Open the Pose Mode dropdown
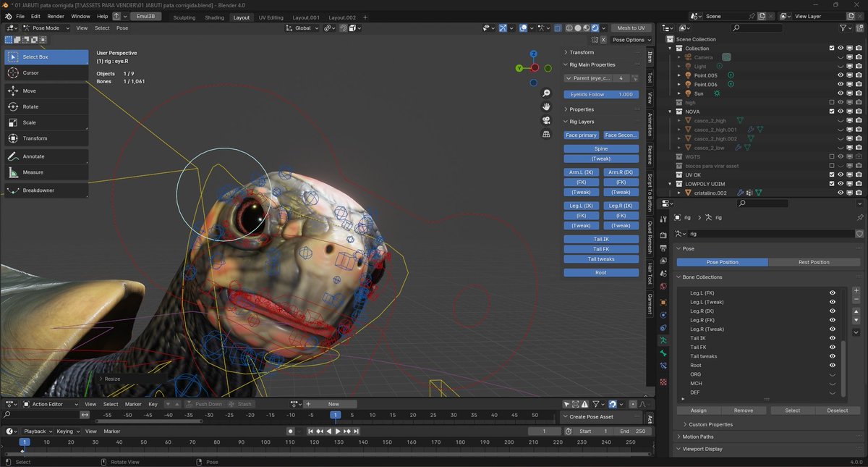This screenshot has height=467, width=868. [x=46, y=28]
